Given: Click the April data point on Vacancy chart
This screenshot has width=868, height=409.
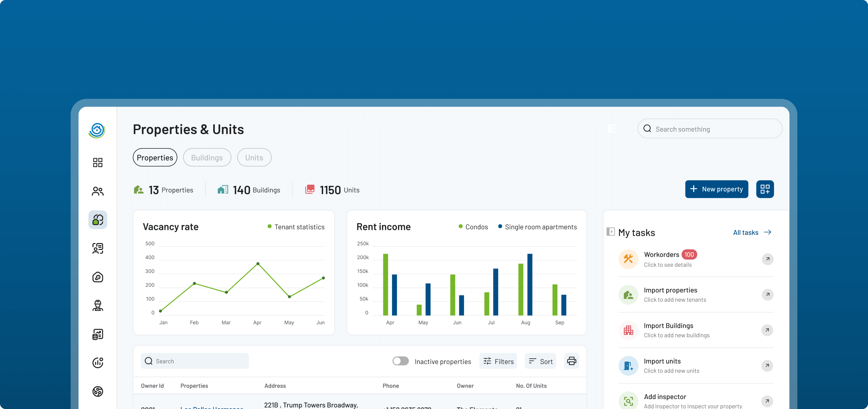Looking at the screenshot, I should pos(258,264).
